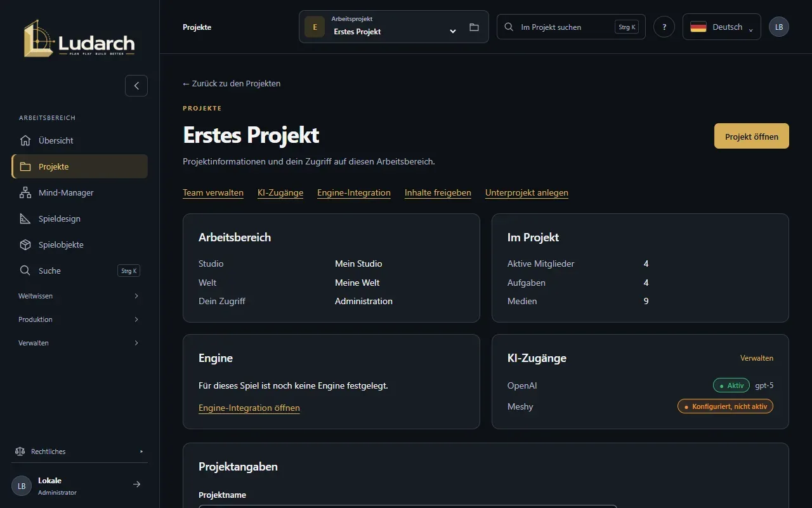Viewport: 812px width, 508px height.
Task: Open Suche from the sidebar
Action: [79, 271]
